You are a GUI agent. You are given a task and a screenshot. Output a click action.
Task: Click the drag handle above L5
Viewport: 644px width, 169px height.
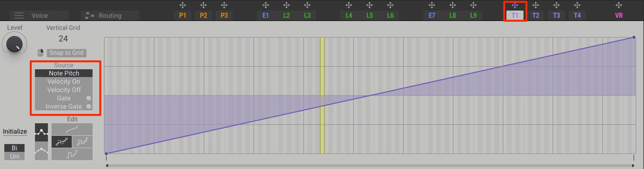369,5
